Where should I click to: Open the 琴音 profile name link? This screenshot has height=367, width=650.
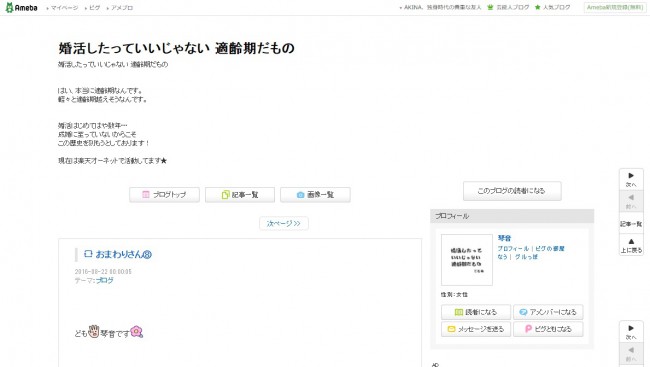(x=504, y=238)
